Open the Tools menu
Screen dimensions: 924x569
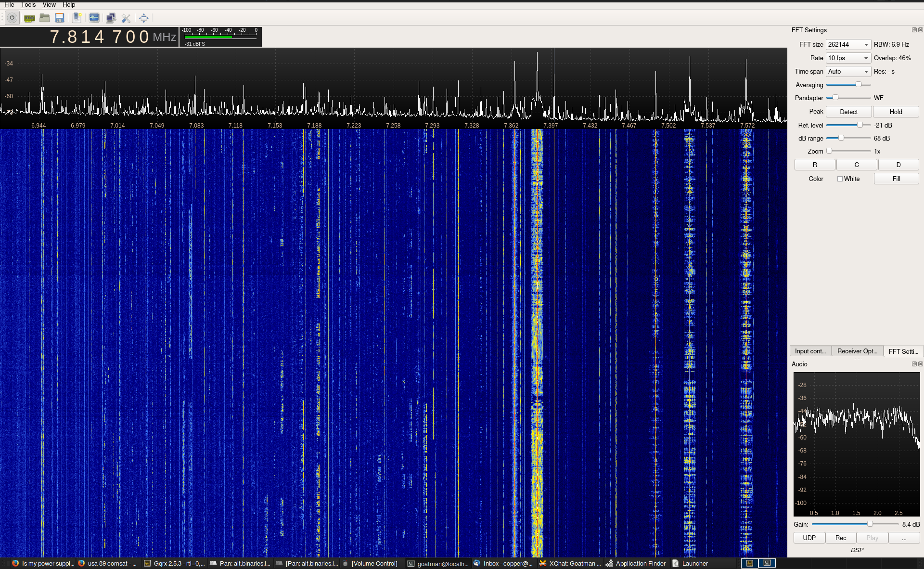pos(28,5)
